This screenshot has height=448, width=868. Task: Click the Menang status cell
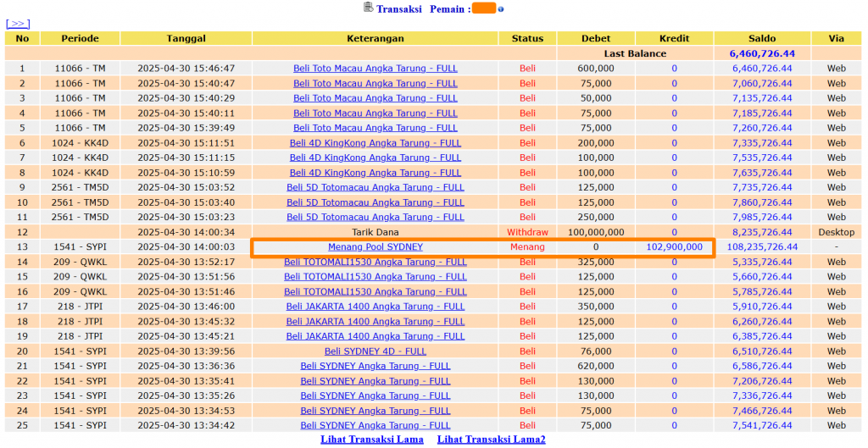pos(527,246)
